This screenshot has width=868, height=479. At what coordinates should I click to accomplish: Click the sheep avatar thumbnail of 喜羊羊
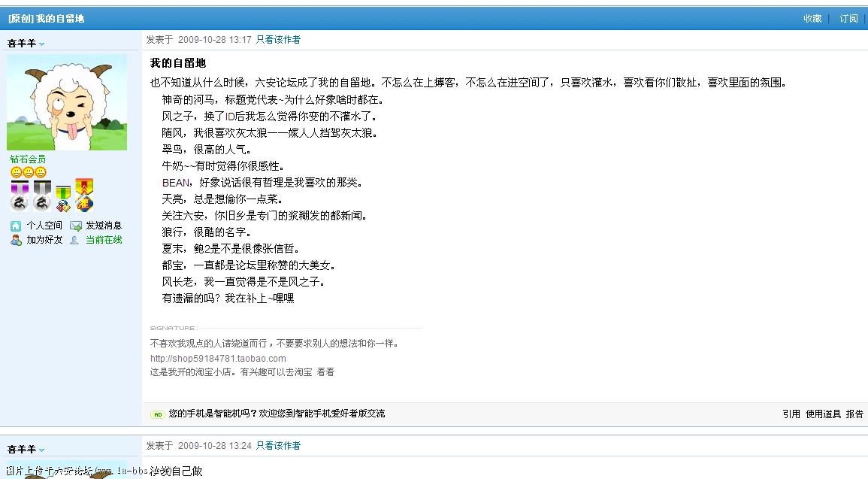pos(67,102)
